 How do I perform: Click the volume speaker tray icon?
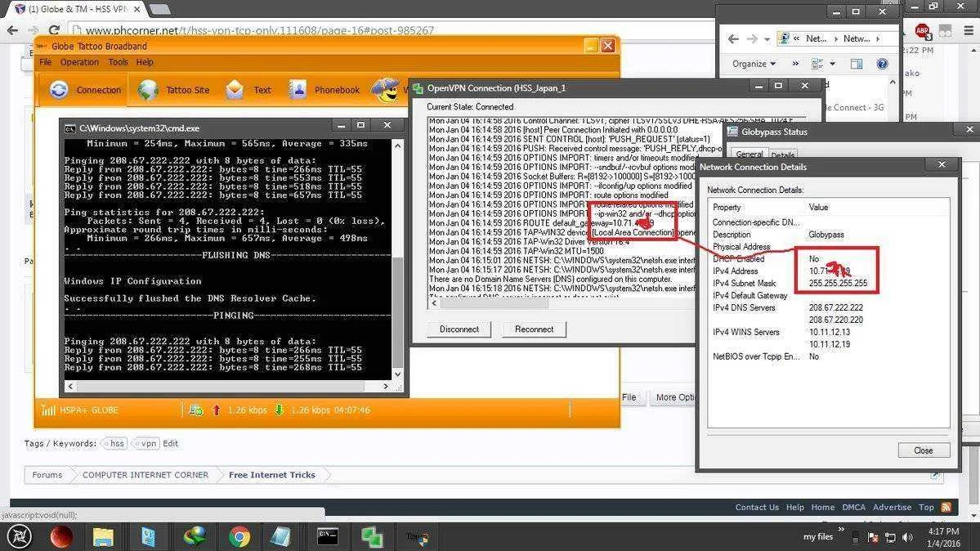click(x=907, y=537)
